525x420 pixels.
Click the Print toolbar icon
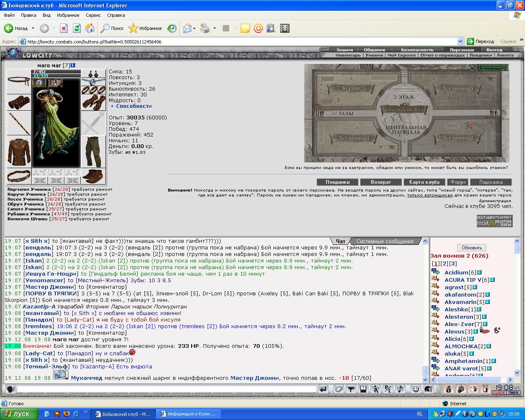tap(205, 28)
